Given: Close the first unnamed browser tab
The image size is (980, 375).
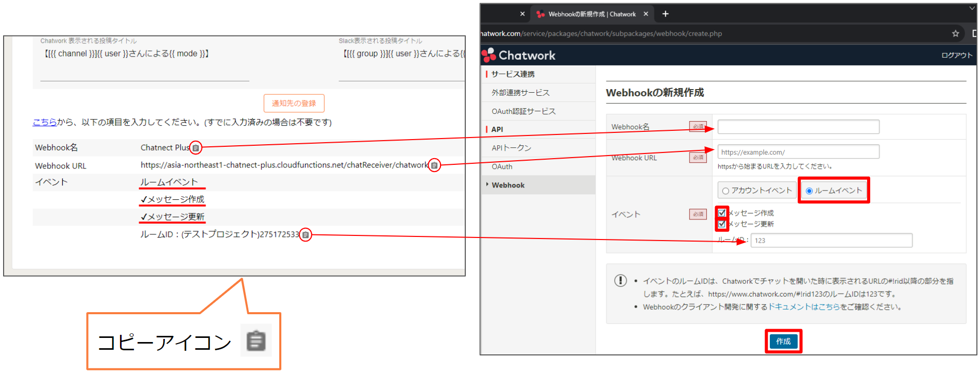Looking at the screenshot, I should pyautogui.click(x=522, y=14).
